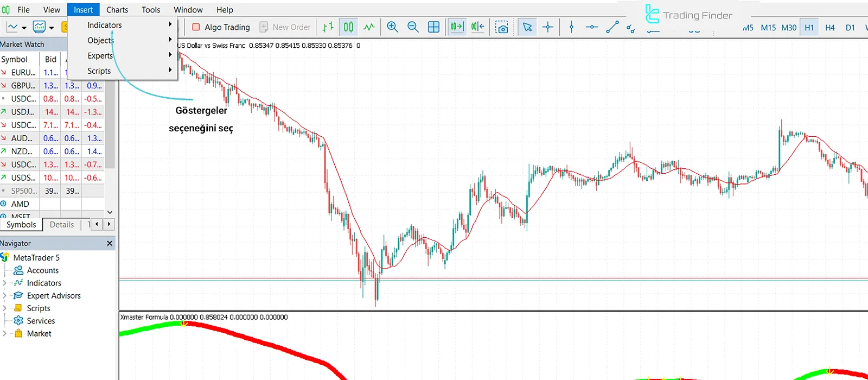
Task: Toggle the Algo Trading button
Action: [x=221, y=27]
